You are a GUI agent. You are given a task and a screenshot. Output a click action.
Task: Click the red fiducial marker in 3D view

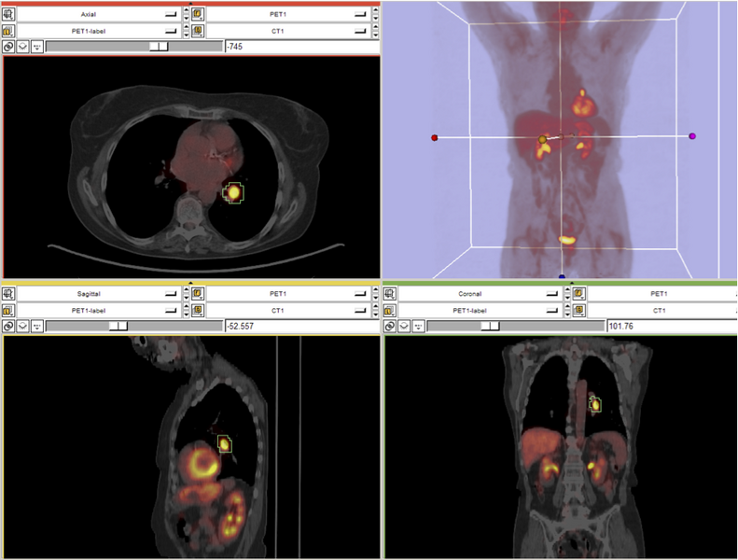click(435, 138)
